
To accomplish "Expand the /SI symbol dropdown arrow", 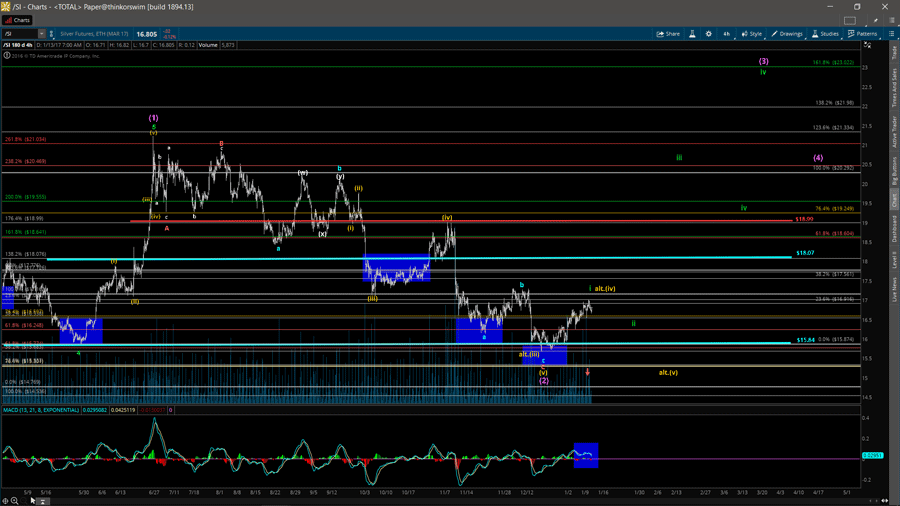I will click(42, 34).
